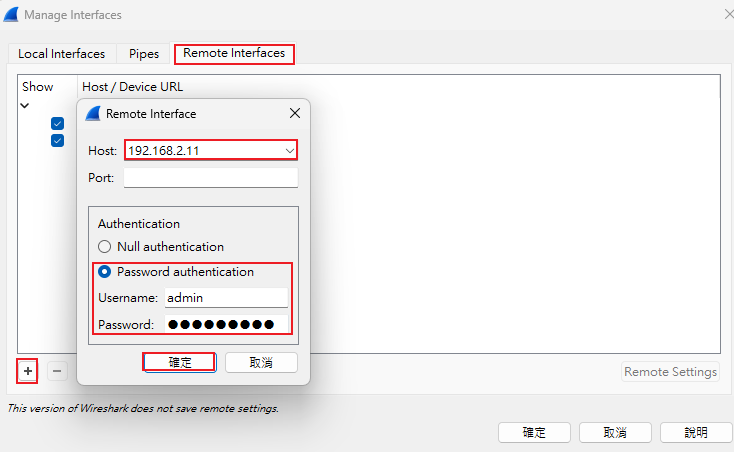This screenshot has width=734, height=452.
Task: Switch to Local Interfaces tab
Action: pyautogui.click(x=61, y=54)
